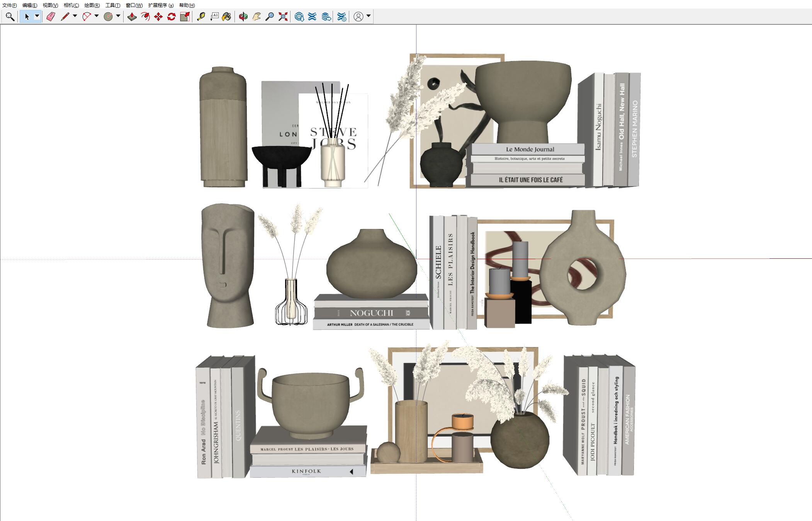812x521 pixels.
Task: Click the KINFOLK book at bottom
Action: pos(307,471)
